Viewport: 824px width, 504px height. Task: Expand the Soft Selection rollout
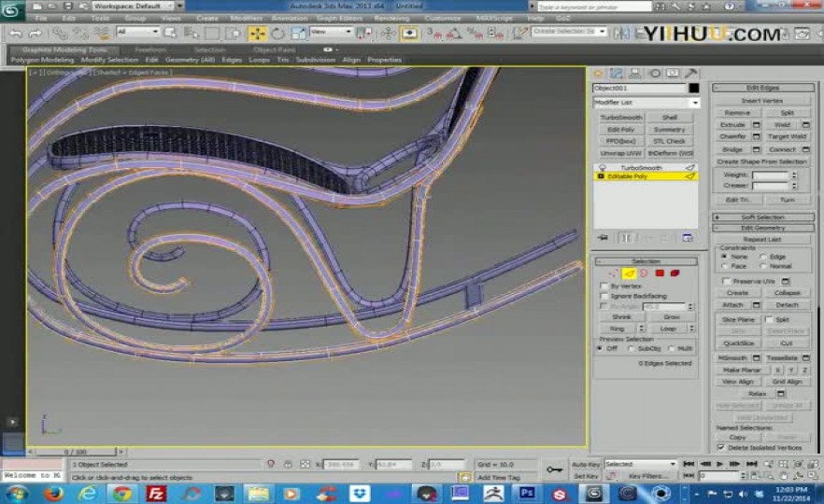click(x=762, y=217)
